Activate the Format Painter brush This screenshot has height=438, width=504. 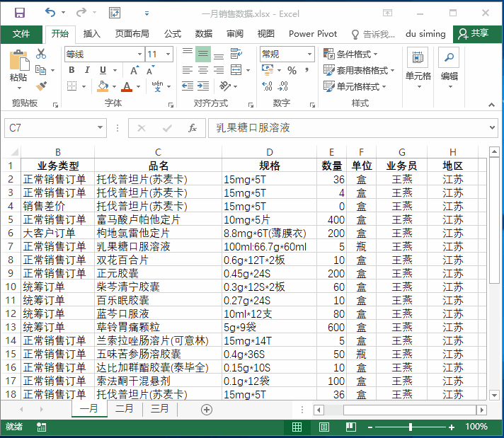click(41, 86)
